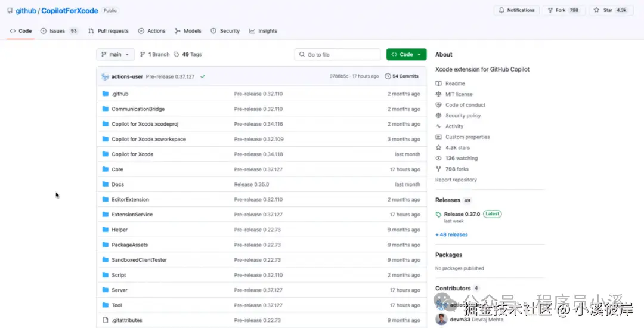Click the Custom properties icon
644x328 pixels.
[439, 137]
